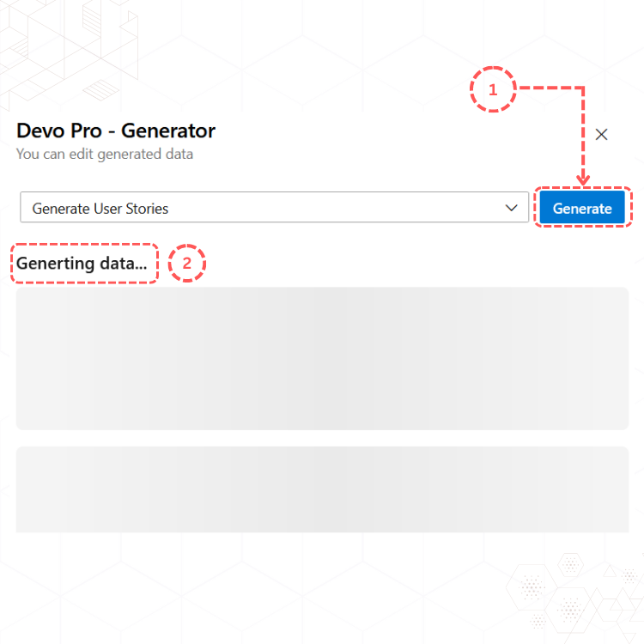Open the Generate User Stories dropdown

(x=275, y=208)
